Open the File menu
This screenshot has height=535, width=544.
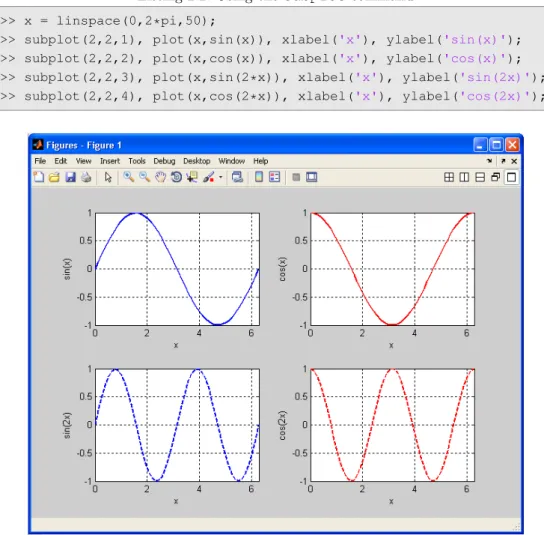tap(40, 161)
